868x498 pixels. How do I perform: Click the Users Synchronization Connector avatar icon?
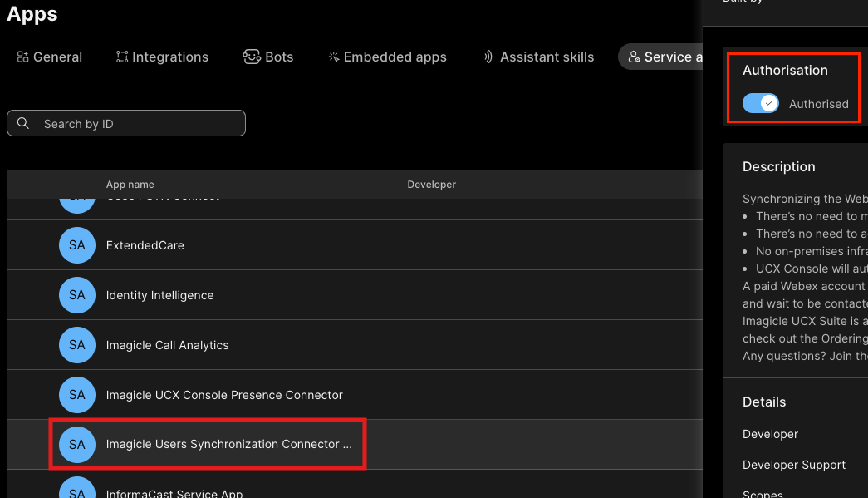pyautogui.click(x=77, y=445)
